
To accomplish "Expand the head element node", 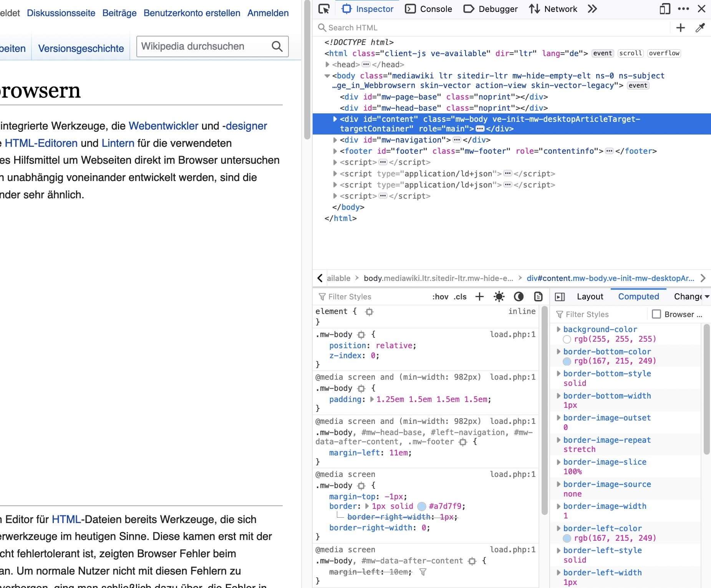I will [327, 65].
